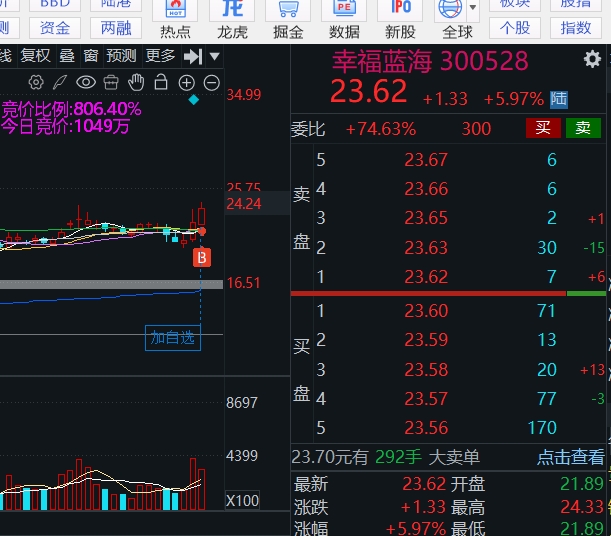Screen dimensions: 611x536
Task: Click the 加自选 add to watchlist button
Action: click(x=173, y=338)
